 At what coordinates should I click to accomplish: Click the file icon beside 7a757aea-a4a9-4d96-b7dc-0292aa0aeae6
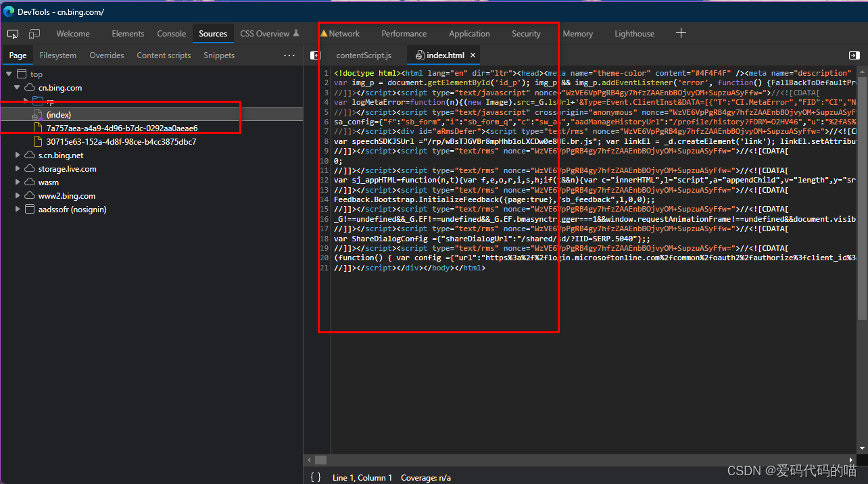pyautogui.click(x=39, y=128)
